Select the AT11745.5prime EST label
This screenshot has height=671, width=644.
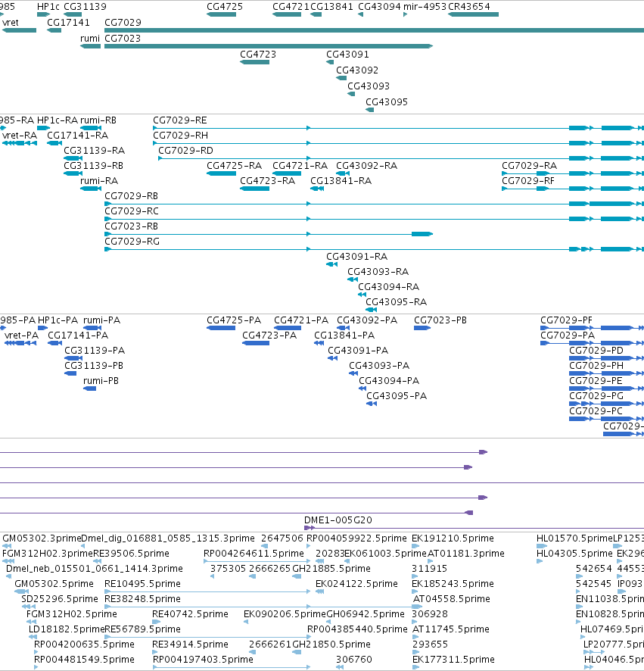tap(451, 629)
